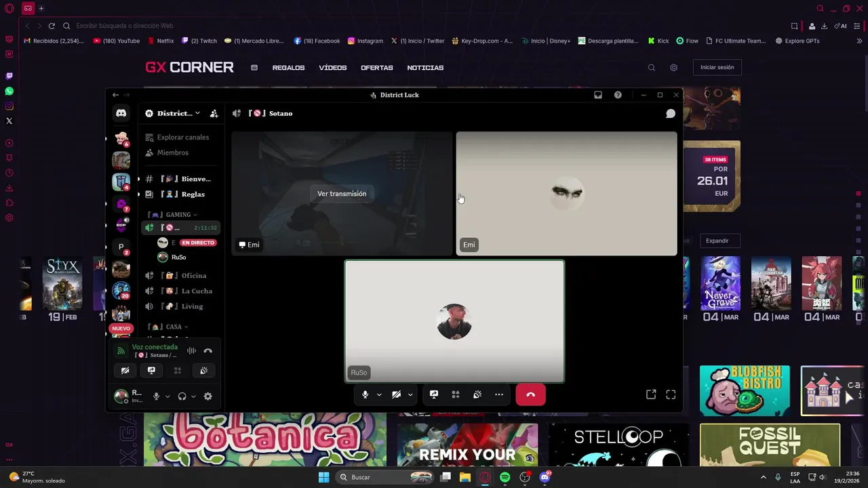
Task: Join the La Cucha voice channel
Action: [180, 291]
